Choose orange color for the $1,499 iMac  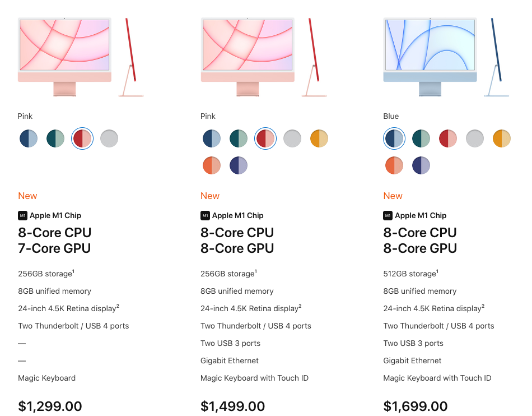pos(212,165)
